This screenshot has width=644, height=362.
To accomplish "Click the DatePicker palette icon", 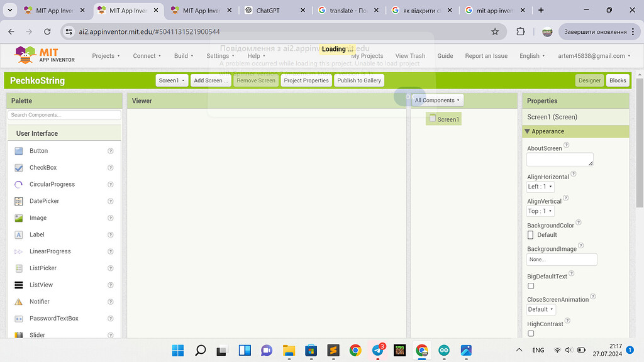I will [19, 201].
